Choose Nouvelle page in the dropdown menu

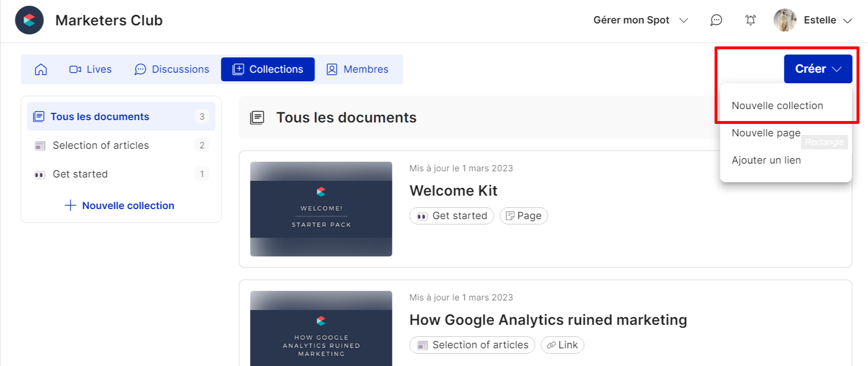click(x=766, y=133)
